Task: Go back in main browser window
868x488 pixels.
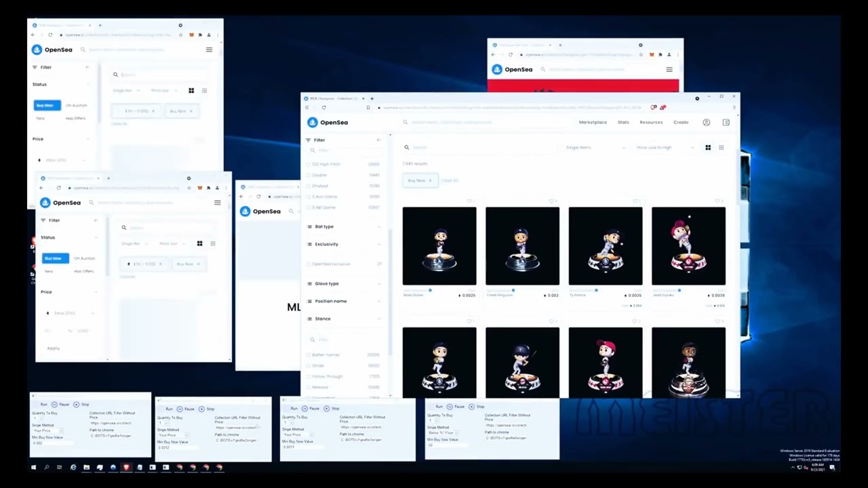Action: pyautogui.click(x=307, y=108)
